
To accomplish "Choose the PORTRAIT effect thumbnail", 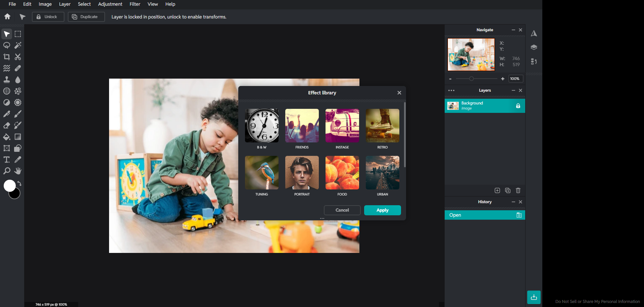I will (302, 173).
